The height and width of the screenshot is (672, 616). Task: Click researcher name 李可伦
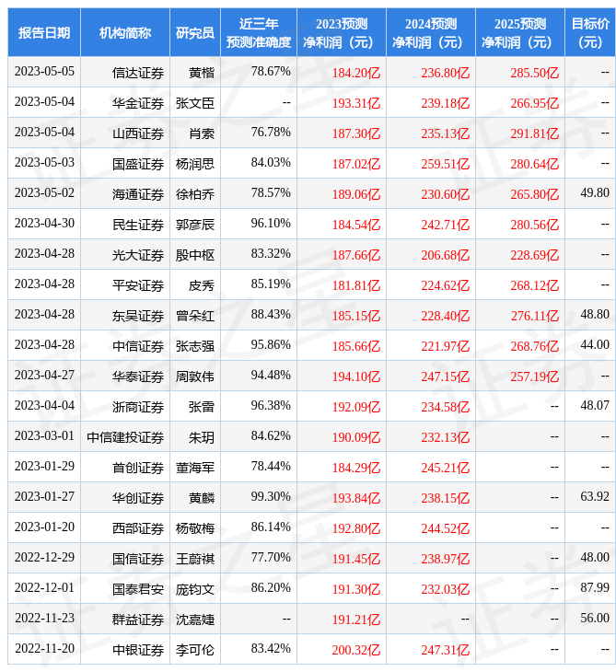pos(195,650)
